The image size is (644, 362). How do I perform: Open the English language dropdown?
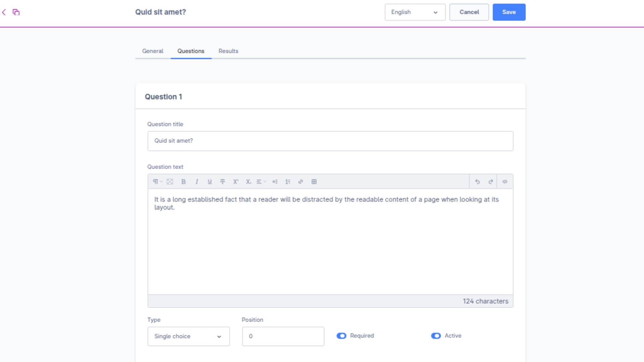[415, 12]
